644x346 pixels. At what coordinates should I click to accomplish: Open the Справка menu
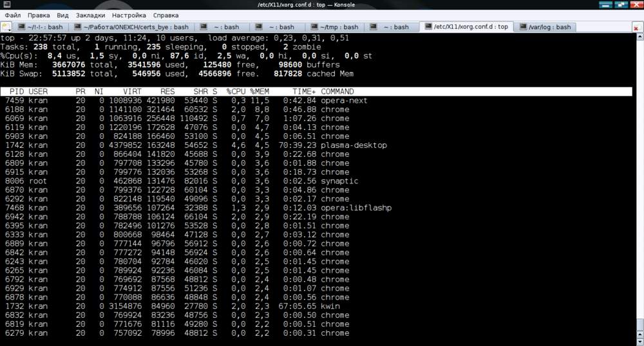(166, 15)
